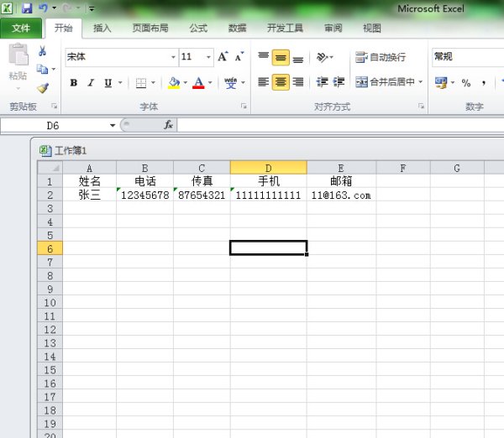This screenshot has width=504, height=438.
Task: Toggle underline formatting
Action: tap(108, 83)
